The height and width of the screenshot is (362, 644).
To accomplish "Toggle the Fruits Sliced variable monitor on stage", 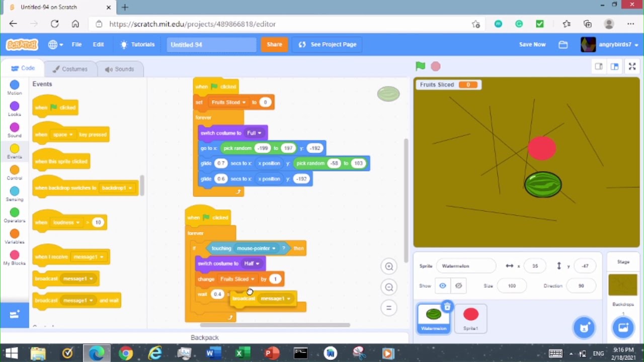I will tap(449, 84).
